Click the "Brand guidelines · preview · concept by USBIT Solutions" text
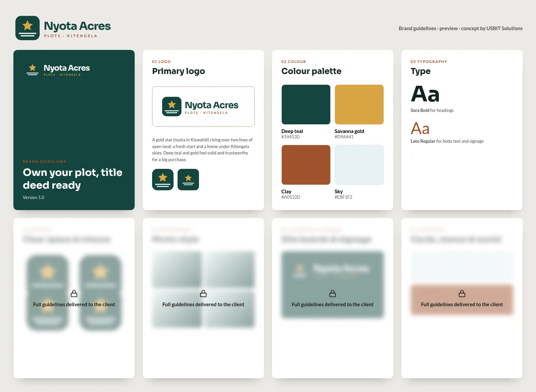The width and height of the screenshot is (536, 392). [x=461, y=28]
